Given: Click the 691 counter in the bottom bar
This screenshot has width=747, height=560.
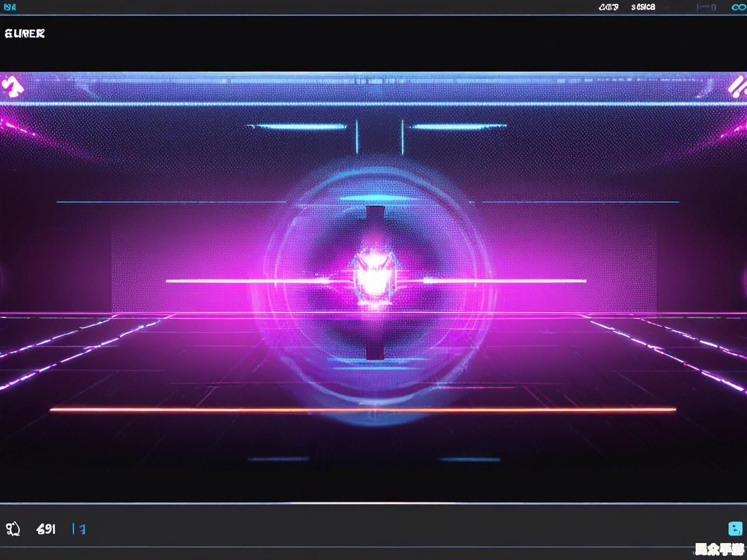Looking at the screenshot, I should click(46, 529).
